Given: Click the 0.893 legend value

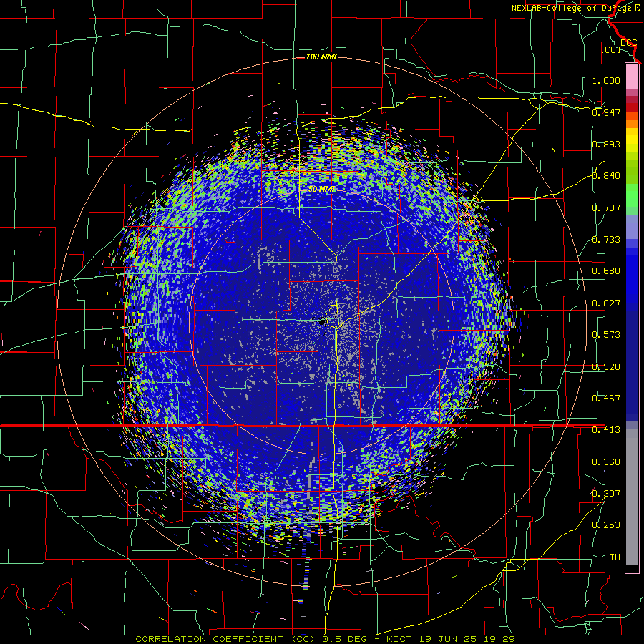Looking at the screenshot, I should point(606,144).
